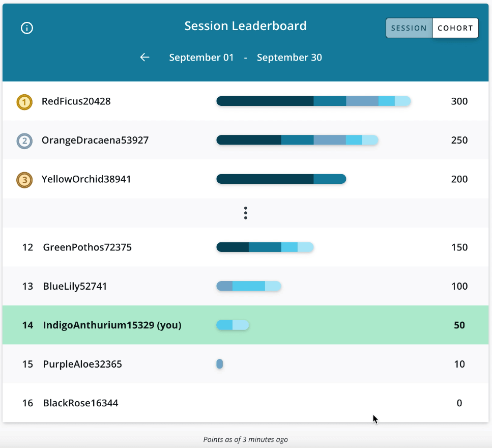Viewport: 492px width, 448px height.
Task: Select the Session leaderboard toggle
Action: coord(409,28)
